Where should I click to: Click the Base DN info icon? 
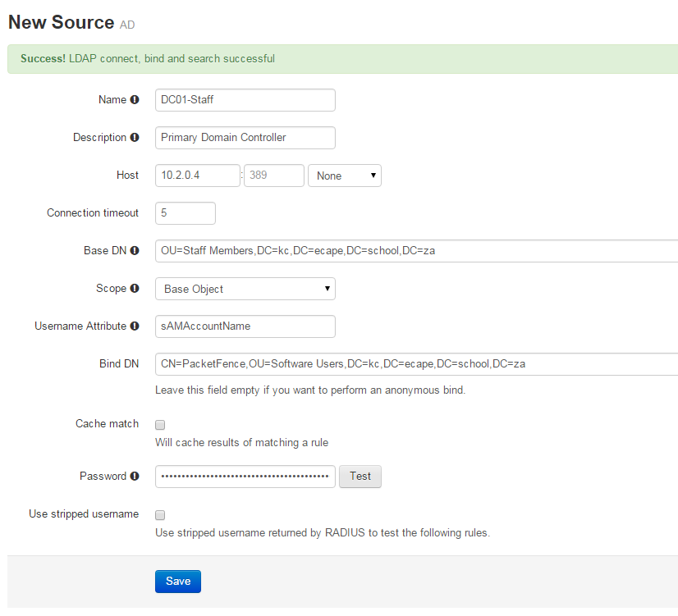click(x=135, y=251)
